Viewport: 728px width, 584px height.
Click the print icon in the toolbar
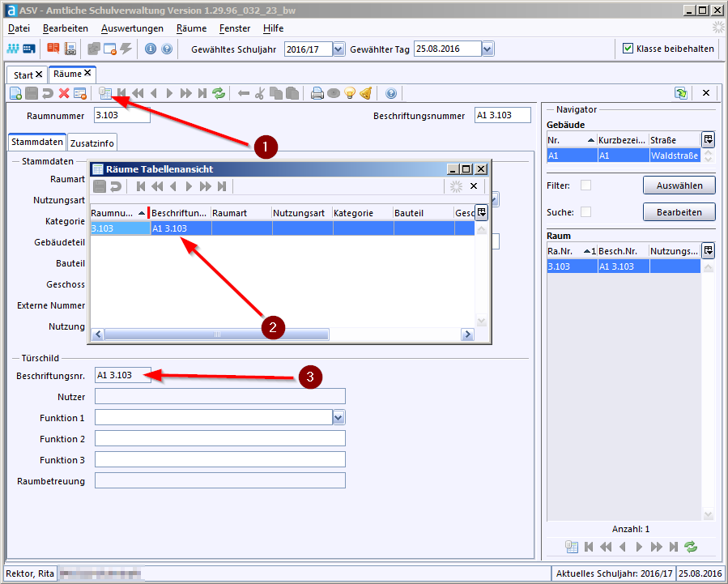(317, 93)
